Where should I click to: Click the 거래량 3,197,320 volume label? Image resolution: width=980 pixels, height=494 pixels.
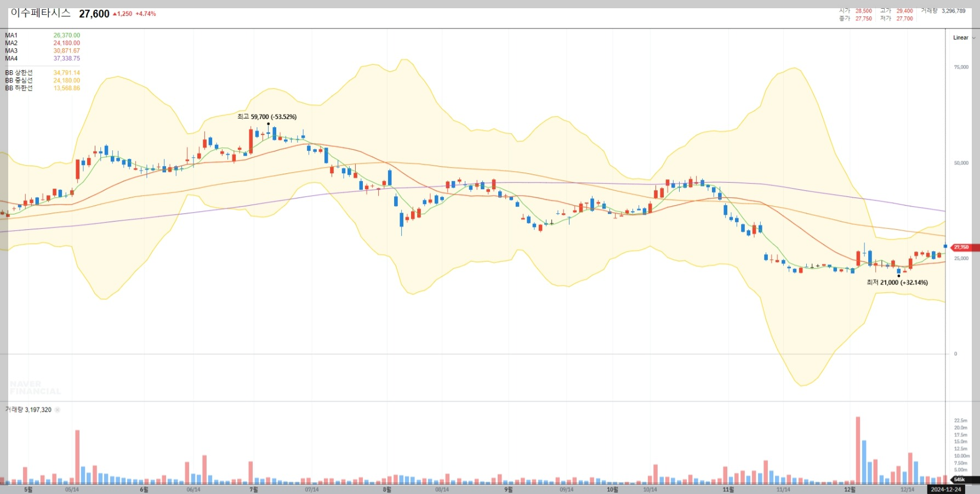pyautogui.click(x=29, y=410)
